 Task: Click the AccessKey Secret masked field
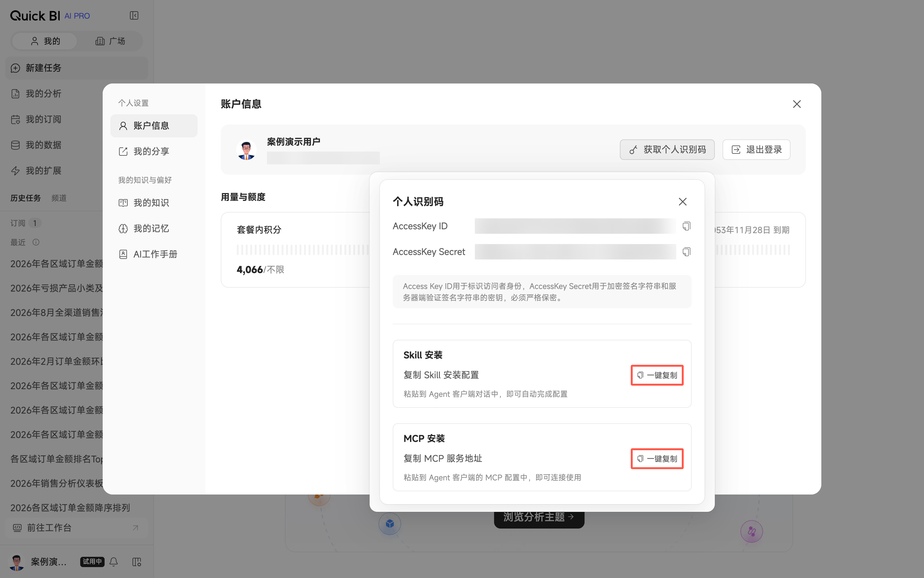[575, 251]
